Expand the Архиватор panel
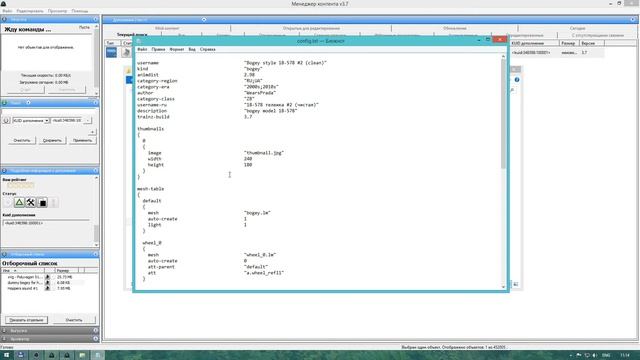 click(x=50, y=339)
